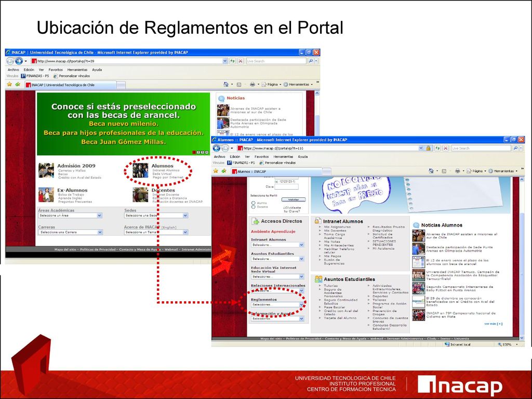Screen dimensions: 532x399
Task: Open the Ex-Alumnos link on home page
Action: click(72, 190)
